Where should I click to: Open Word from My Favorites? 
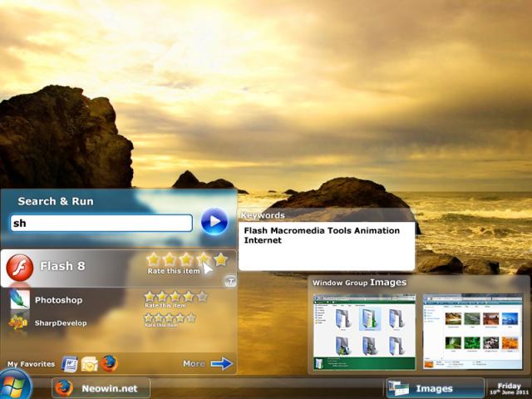(70, 364)
